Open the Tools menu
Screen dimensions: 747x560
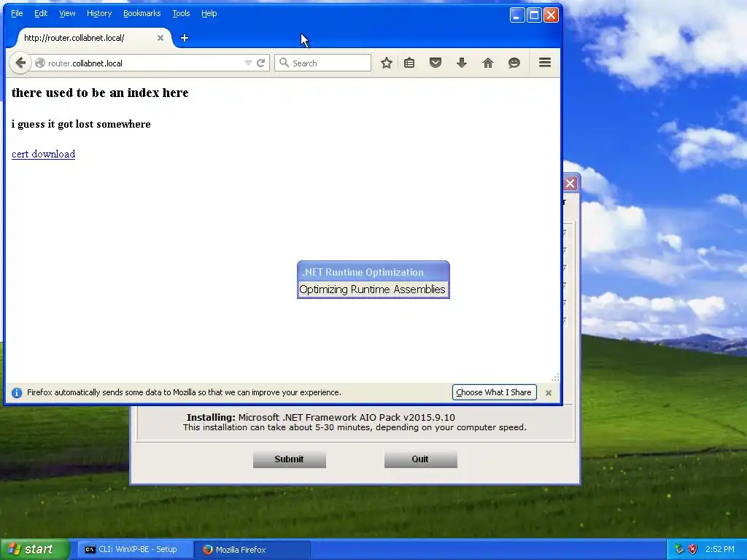(x=181, y=13)
